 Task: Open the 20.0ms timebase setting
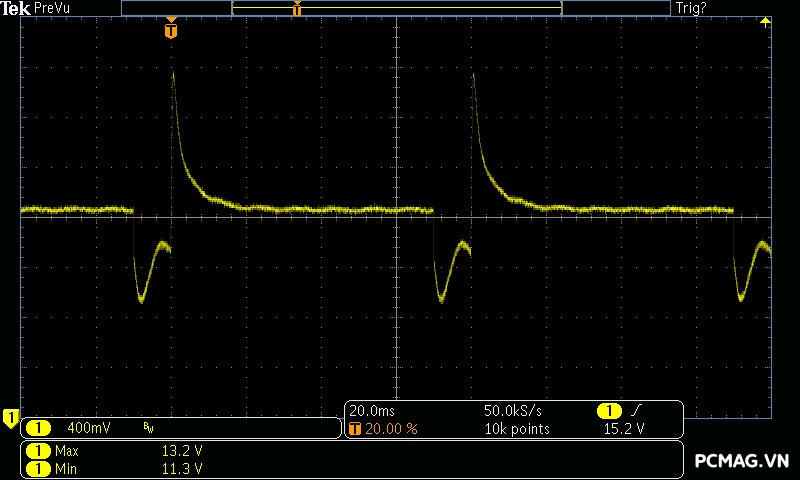coord(370,411)
